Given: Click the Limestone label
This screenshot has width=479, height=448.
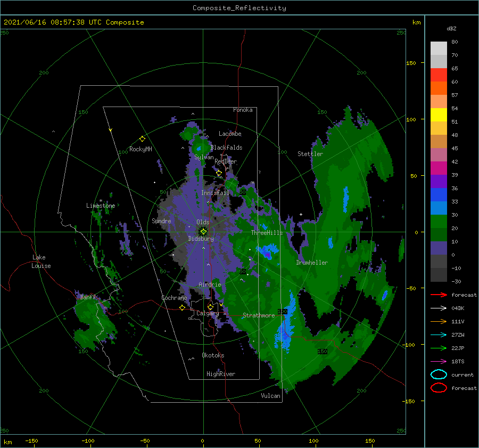Looking at the screenshot, I should tap(101, 206).
